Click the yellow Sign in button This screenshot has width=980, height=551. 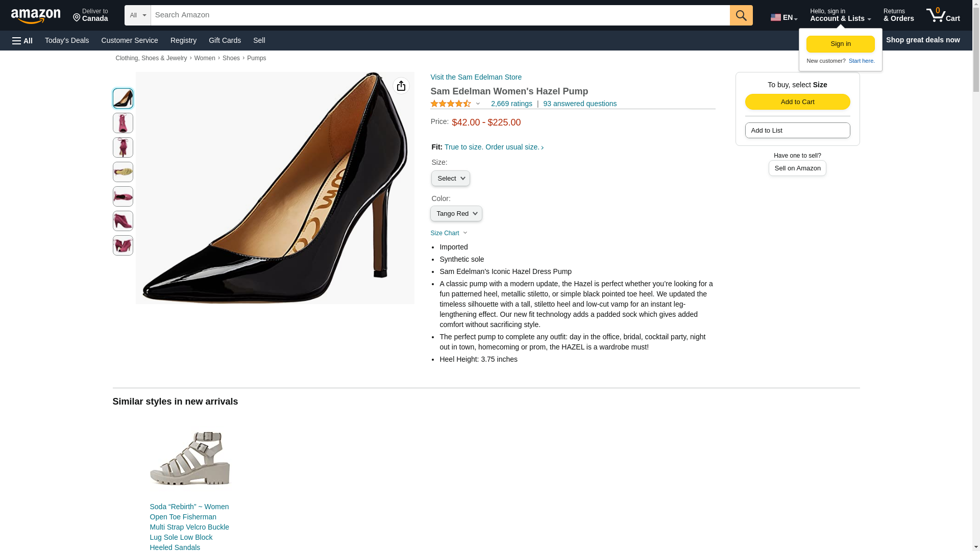coord(840,44)
